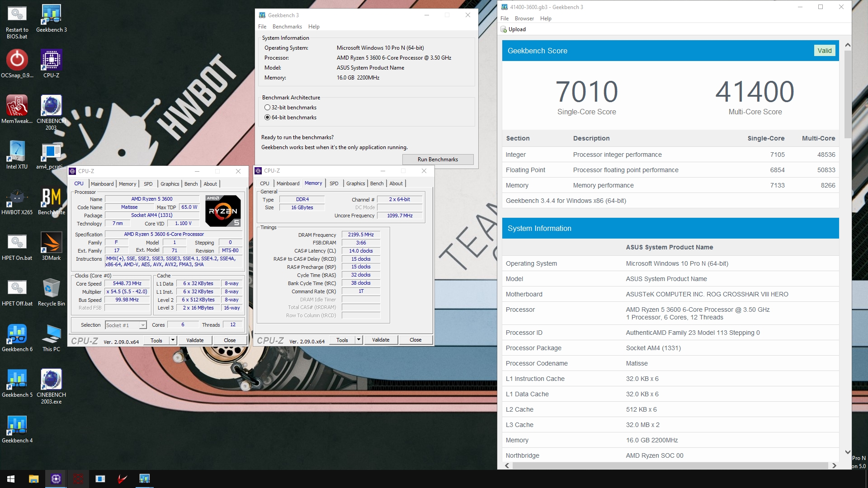Image resolution: width=868 pixels, height=488 pixels.
Task: Open the am4_pcrati desktop icon
Action: pos(51,155)
